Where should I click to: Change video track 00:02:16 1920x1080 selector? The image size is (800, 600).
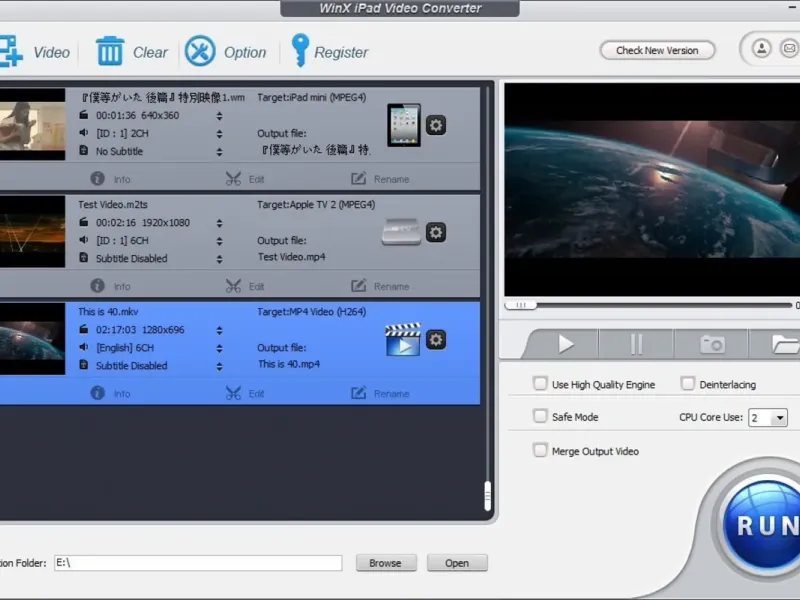219,223
